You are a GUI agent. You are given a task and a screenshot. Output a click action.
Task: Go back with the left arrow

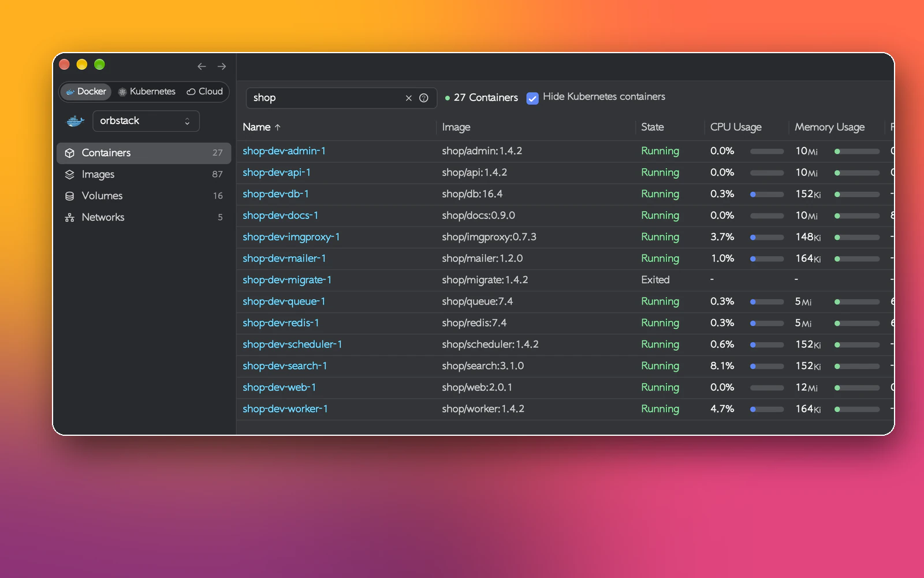pyautogui.click(x=202, y=66)
